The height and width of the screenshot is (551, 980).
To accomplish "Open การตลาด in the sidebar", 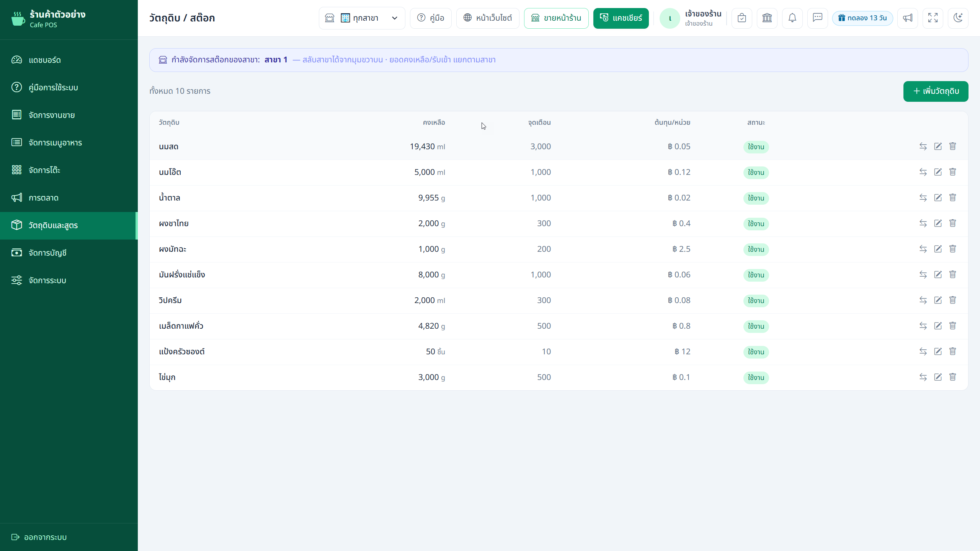I will pos(69,197).
